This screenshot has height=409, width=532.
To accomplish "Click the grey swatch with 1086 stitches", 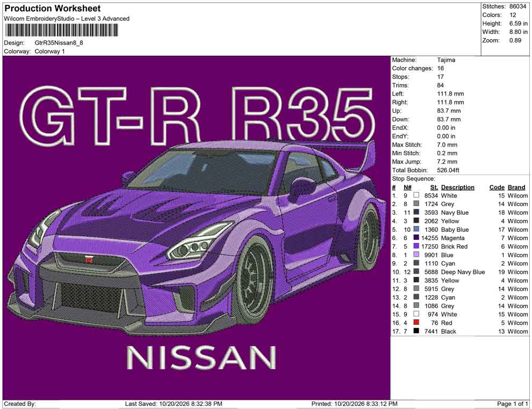I will [416, 305].
